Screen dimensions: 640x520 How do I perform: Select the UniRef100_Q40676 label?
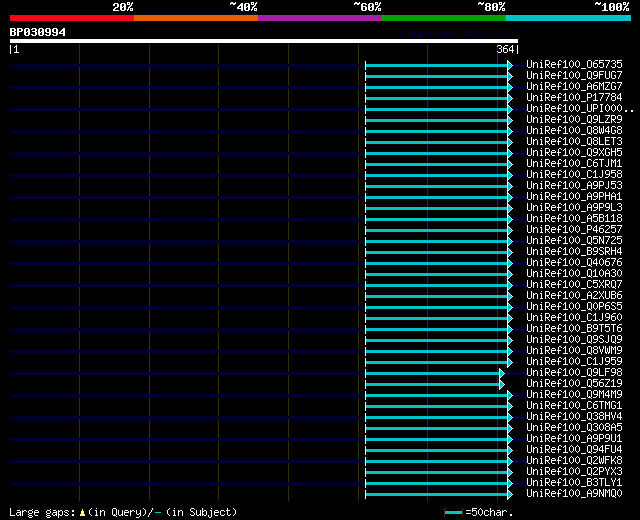click(x=574, y=262)
